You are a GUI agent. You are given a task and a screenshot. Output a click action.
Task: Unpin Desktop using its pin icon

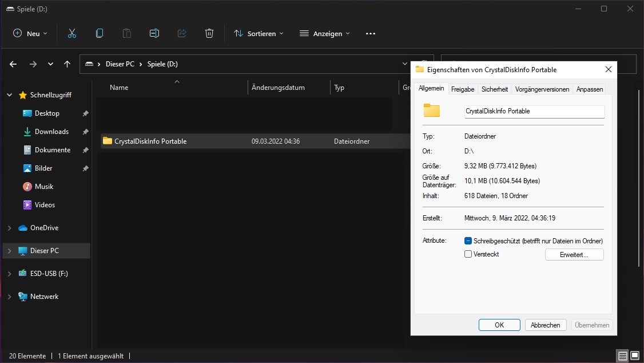pyautogui.click(x=85, y=113)
